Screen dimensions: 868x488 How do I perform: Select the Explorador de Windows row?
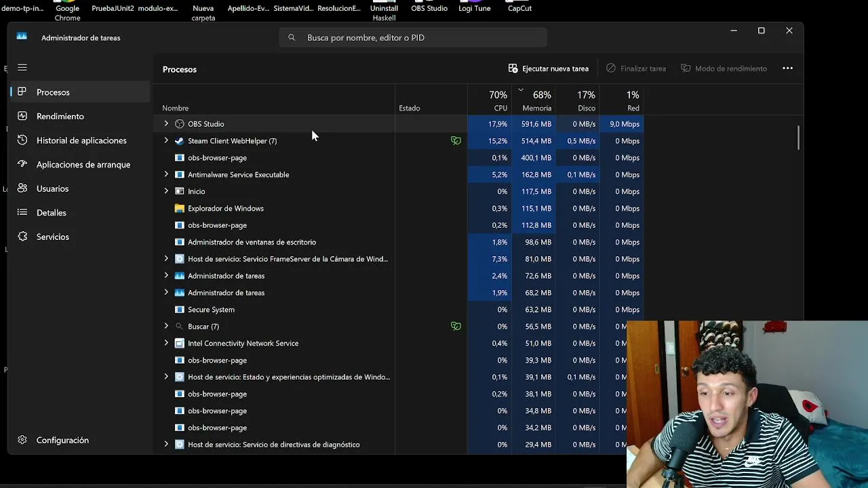[400, 208]
